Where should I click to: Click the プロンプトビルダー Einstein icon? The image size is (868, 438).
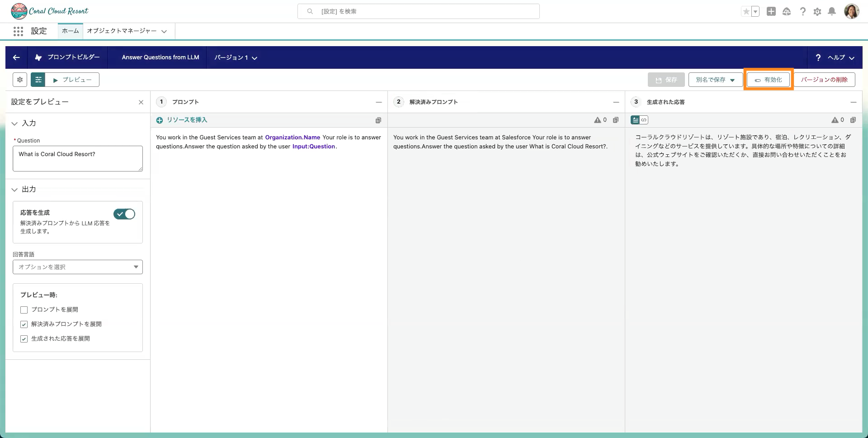tap(38, 57)
